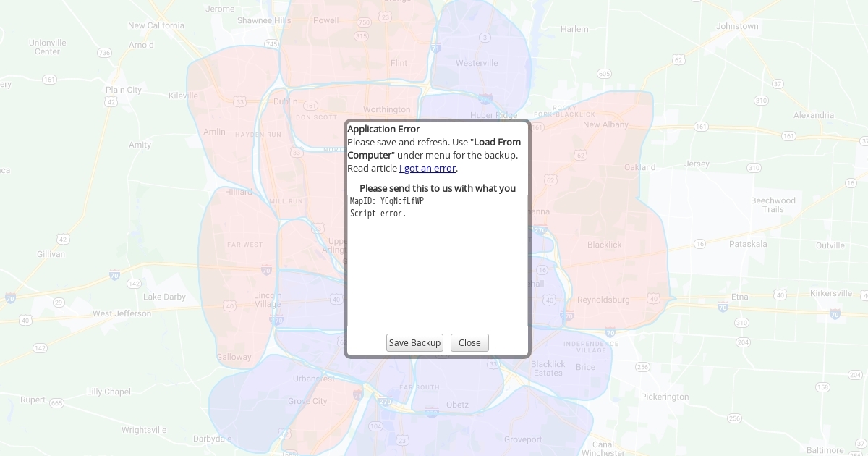
Task: Click the route 158 shield near Baltimore
Action: [x=822, y=388]
